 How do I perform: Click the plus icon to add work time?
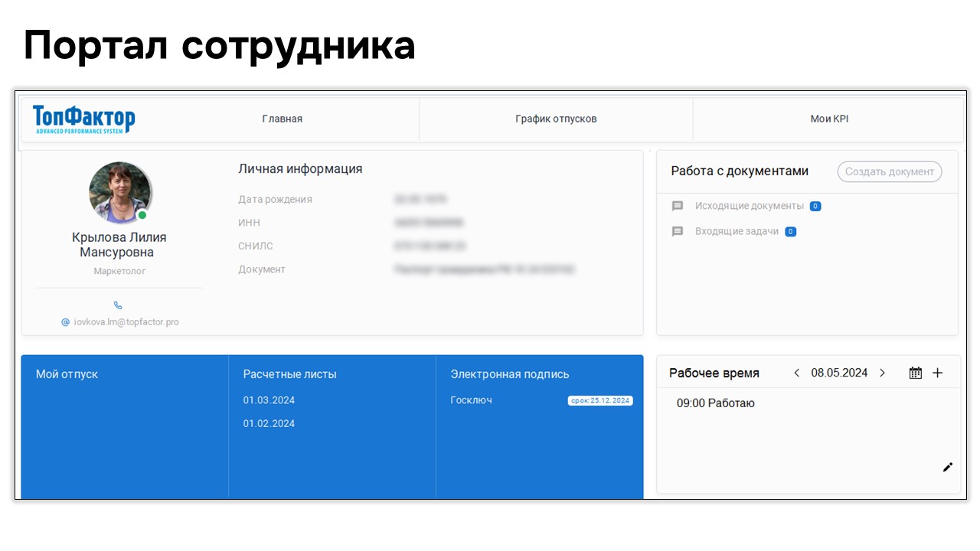point(938,373)
